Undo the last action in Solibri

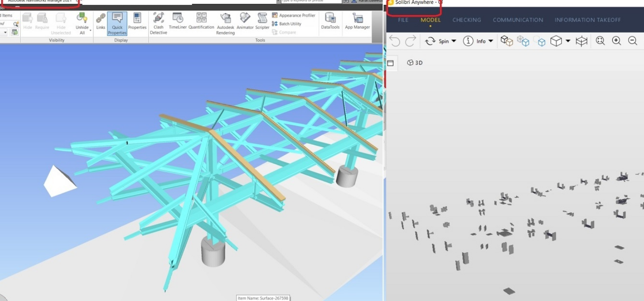pyautogui.click(x=394, y=41)
